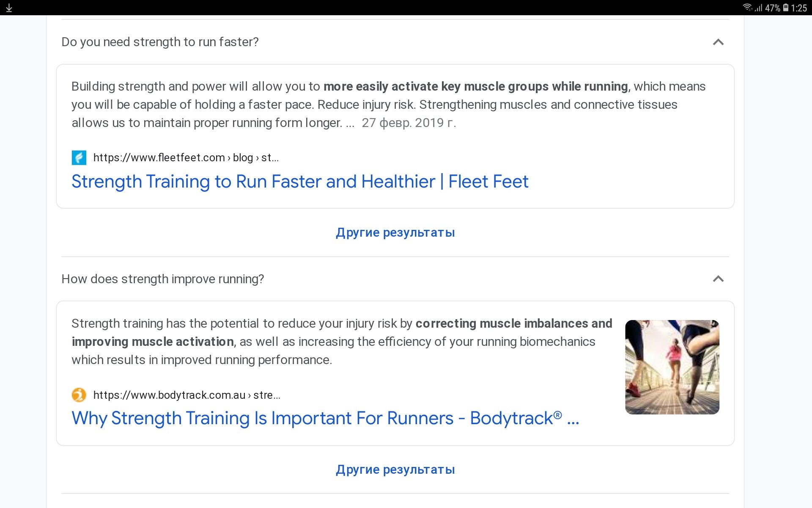Tap "Другие результаты" below the Fleet Feet result
The width and height of the screenshot is (812, 508).
click(x=395, y=232)
